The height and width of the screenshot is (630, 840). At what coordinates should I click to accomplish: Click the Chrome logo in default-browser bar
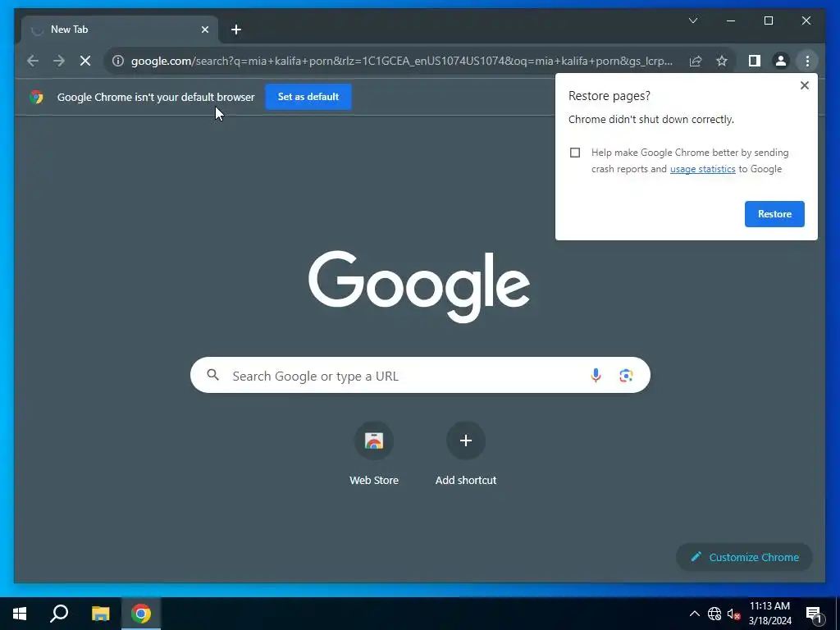(36, 97)
